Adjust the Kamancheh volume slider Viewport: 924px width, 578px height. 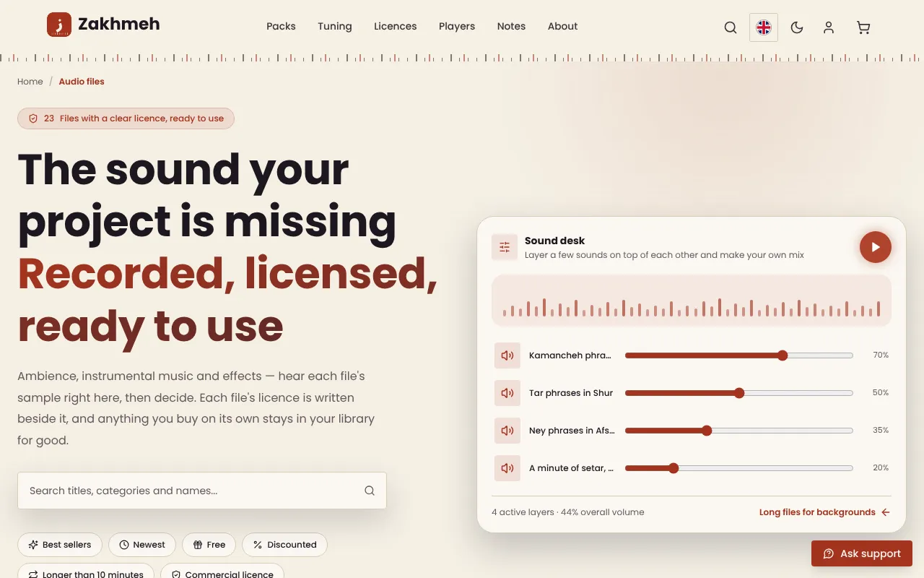(x=739, y=355)
